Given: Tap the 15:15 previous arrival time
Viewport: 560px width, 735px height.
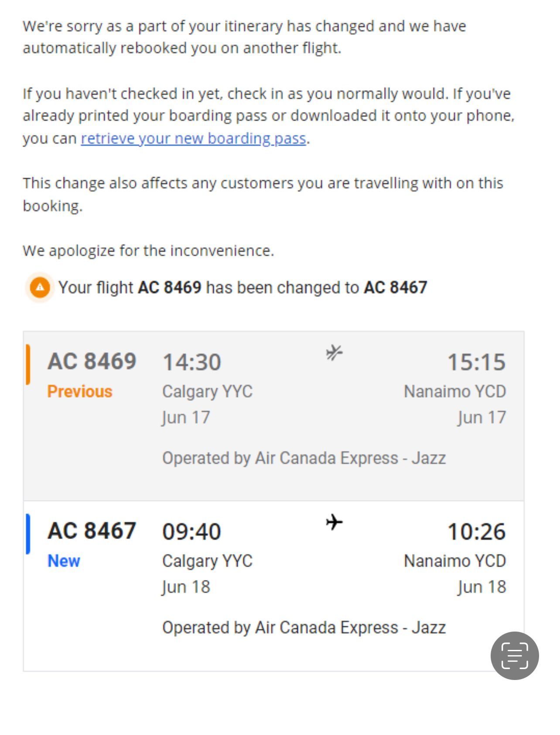Looking at the screenshot, I should 476,362.
